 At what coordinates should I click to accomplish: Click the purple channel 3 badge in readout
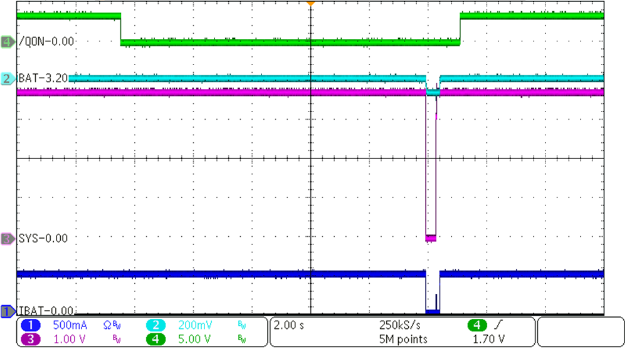pos(31,340)
